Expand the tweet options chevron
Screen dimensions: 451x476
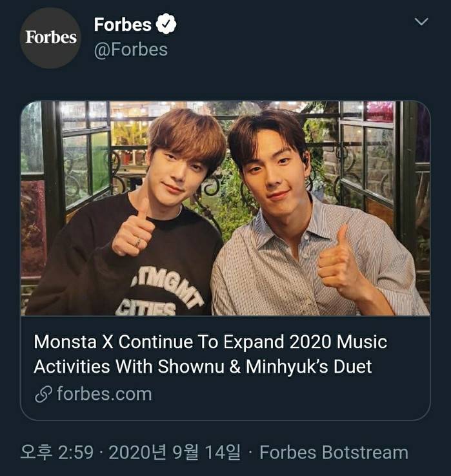pos(421,22)
